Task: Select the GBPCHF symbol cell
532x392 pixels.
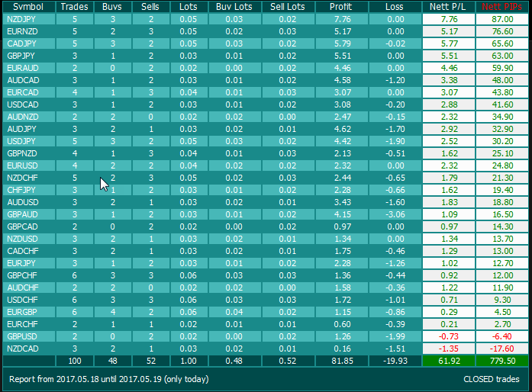Action: [x=28, y=275]
